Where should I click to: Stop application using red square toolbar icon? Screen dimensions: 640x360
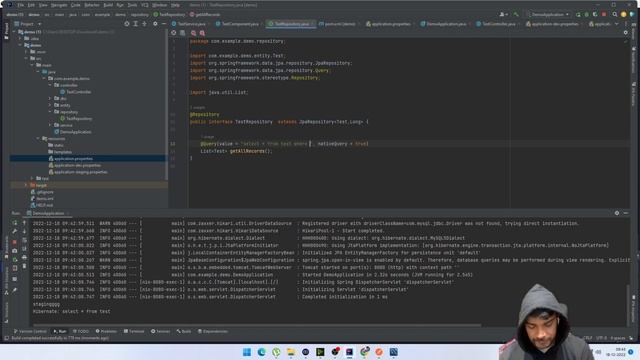[604, 14]
